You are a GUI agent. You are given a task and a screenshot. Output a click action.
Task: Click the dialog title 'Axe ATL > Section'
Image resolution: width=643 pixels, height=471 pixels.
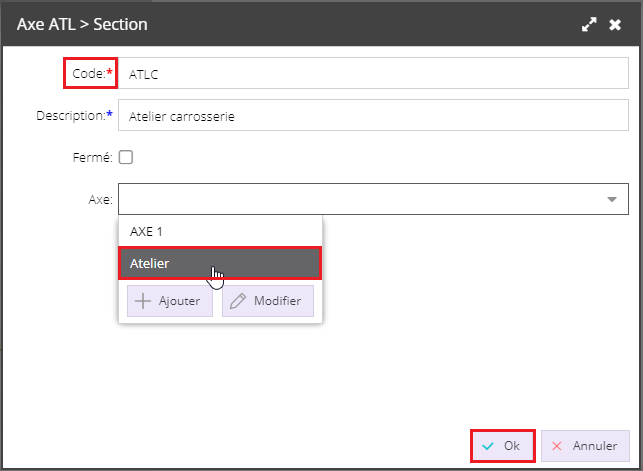coord(82,25)
